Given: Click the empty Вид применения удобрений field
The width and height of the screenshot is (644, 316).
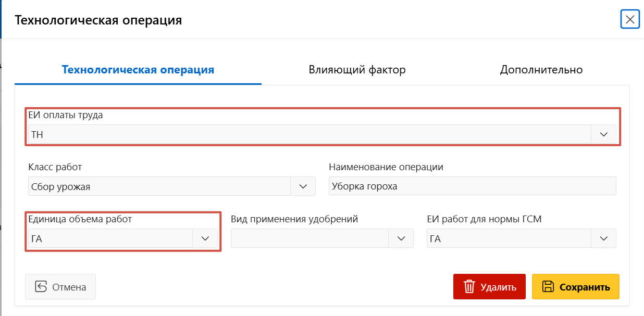Looking at the screenshot, I should [310, 238].
